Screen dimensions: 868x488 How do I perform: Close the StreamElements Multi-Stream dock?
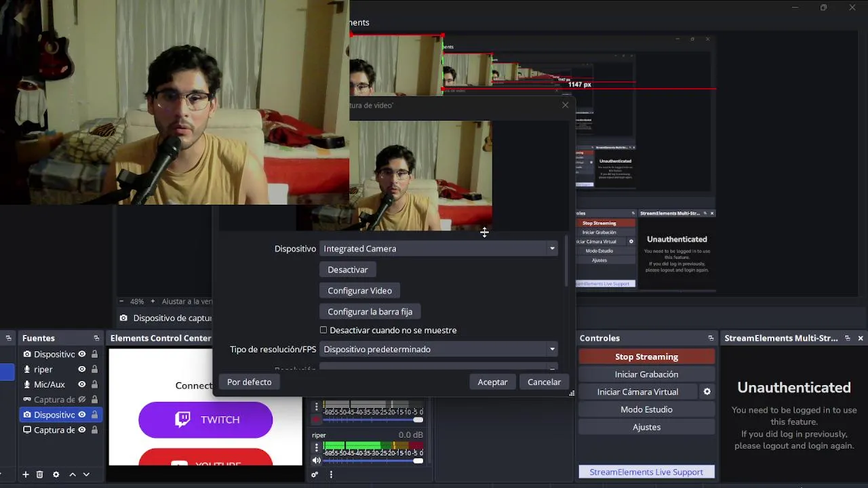pos(861,338)
